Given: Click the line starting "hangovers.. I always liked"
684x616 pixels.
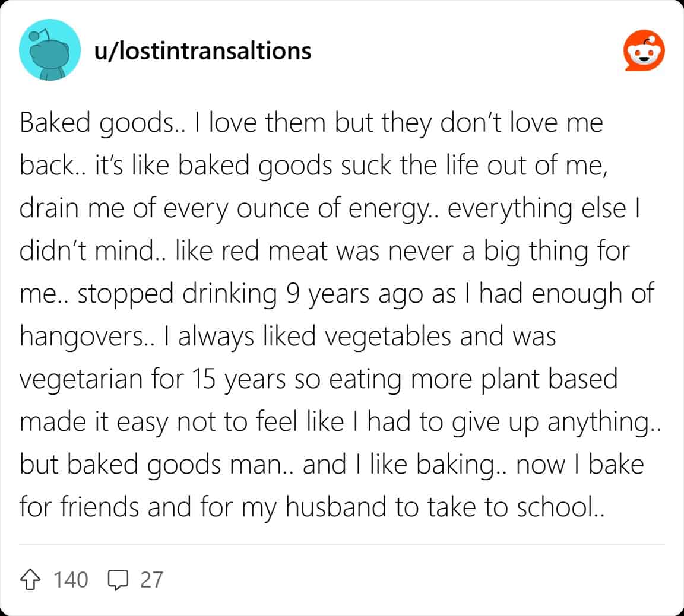Looking at the screenshot, I should pos(287,337).
